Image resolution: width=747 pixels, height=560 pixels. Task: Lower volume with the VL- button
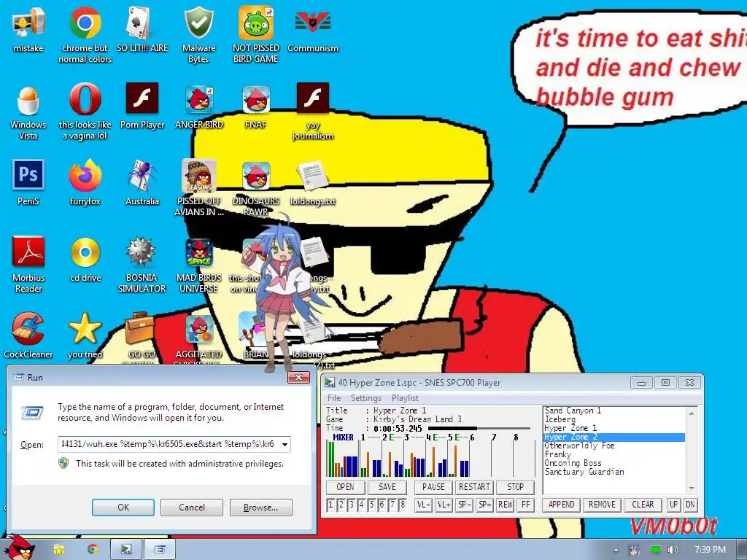click(x=424, y=505)
